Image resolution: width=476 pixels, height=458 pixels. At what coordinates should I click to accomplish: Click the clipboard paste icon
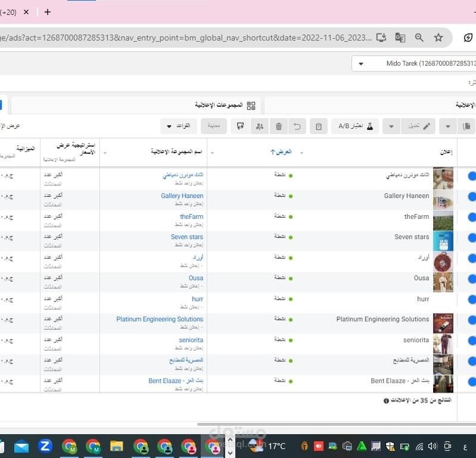pyautogui.click(x=319, y=126)
